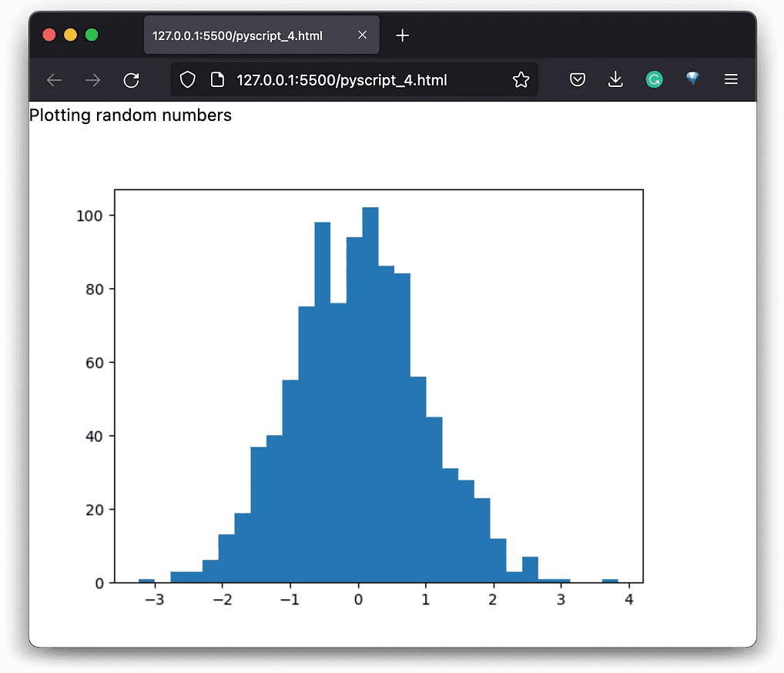
Task: Reload the current page
Action: pyautogui.click(x=132, y=80)
